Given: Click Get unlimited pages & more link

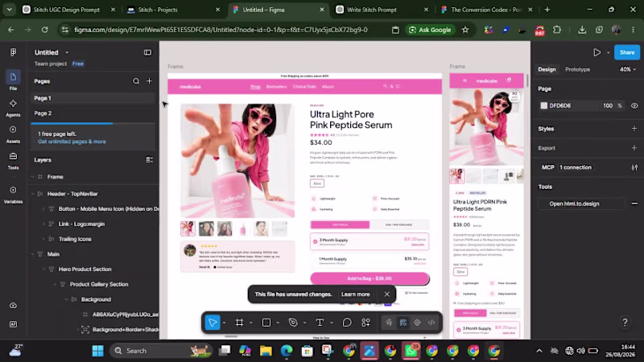Looking at the screenshot, I should (72, 142).
